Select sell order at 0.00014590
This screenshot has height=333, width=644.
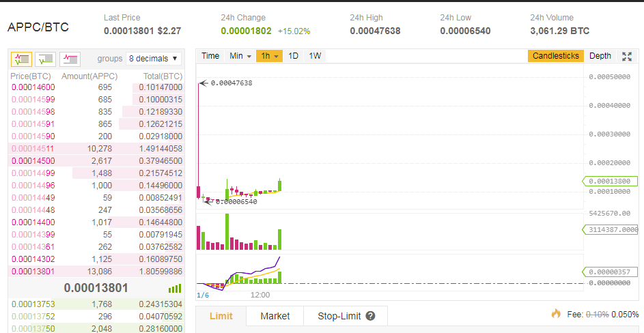coord(96,136)
